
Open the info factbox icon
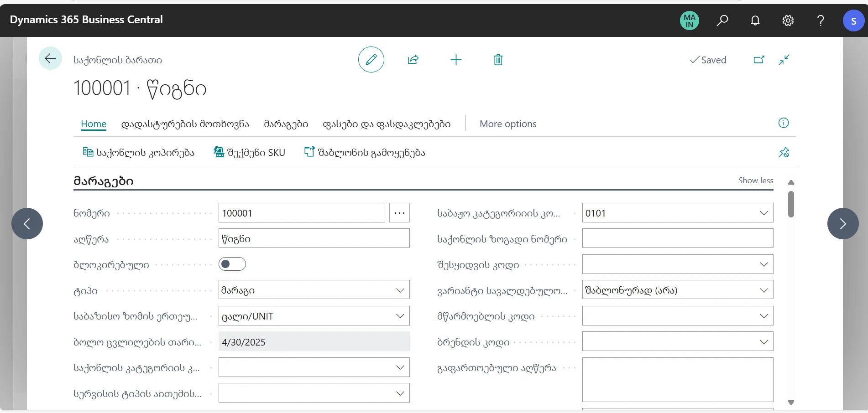click(x=783, y=123)
